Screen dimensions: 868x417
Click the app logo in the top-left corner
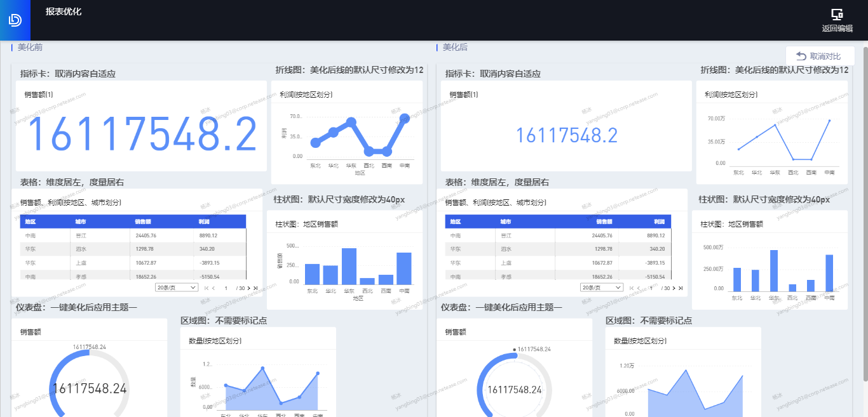(15, 20)
